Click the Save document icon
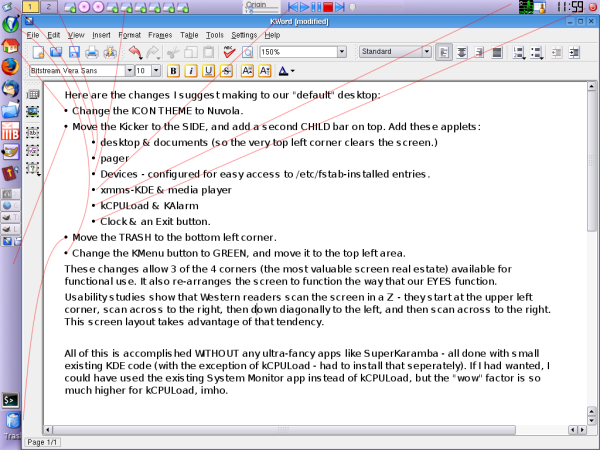This screenshot has width=600, height=450. click(73, 51)
